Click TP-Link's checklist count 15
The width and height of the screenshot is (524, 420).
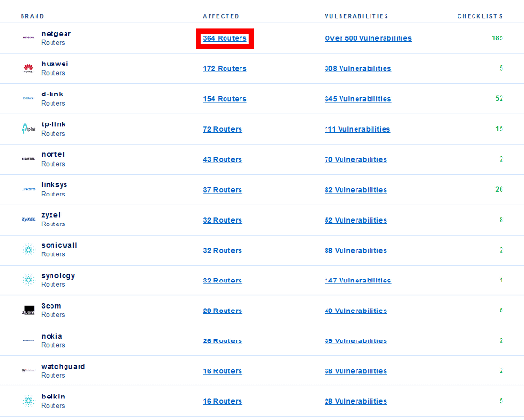499,129
